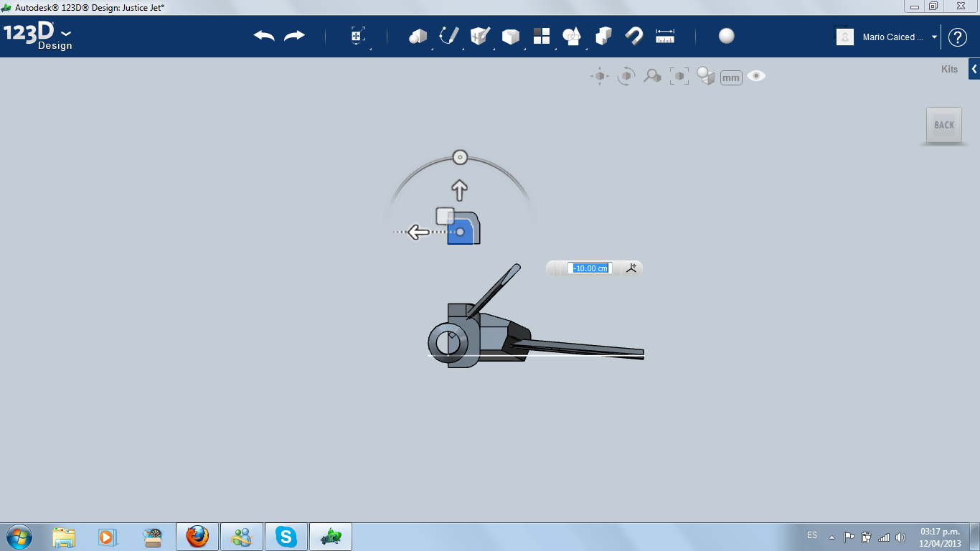Switch to Skype in the taskbar
This screenshot has height=551, width=980.
[x=286, y=537]
